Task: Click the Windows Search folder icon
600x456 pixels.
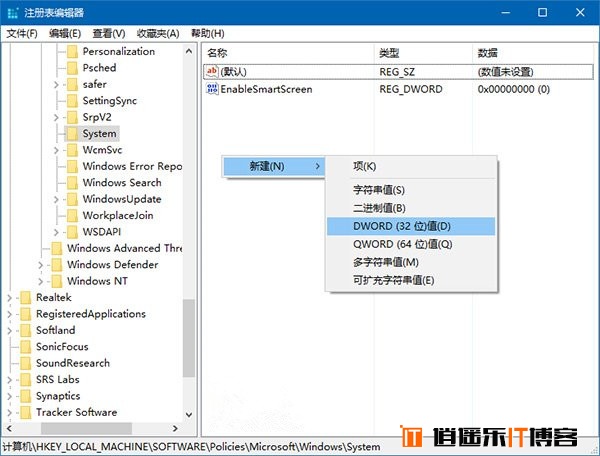Action: point(72,183)
